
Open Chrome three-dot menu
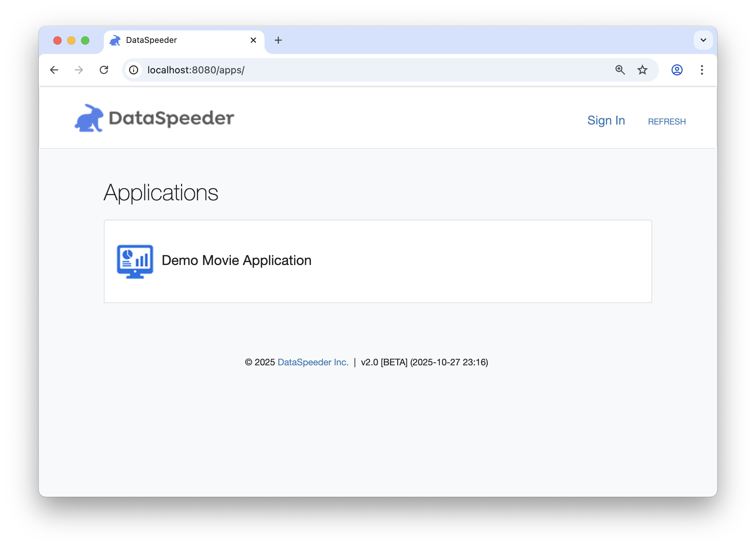point(702,70)
